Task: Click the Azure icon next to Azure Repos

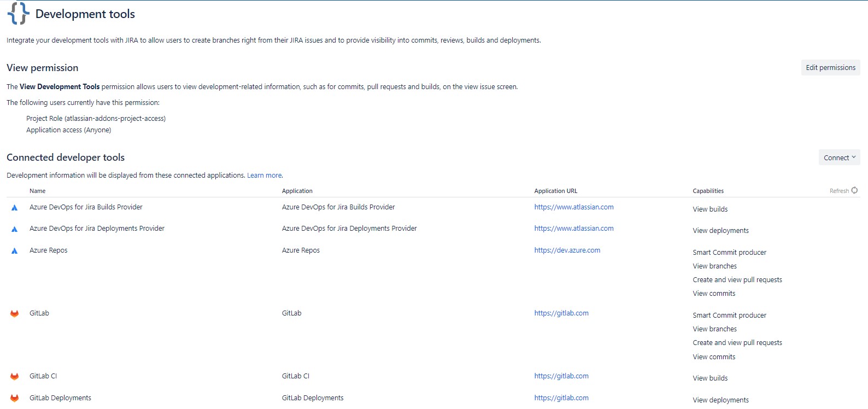Action: click(x=15, y=251)
